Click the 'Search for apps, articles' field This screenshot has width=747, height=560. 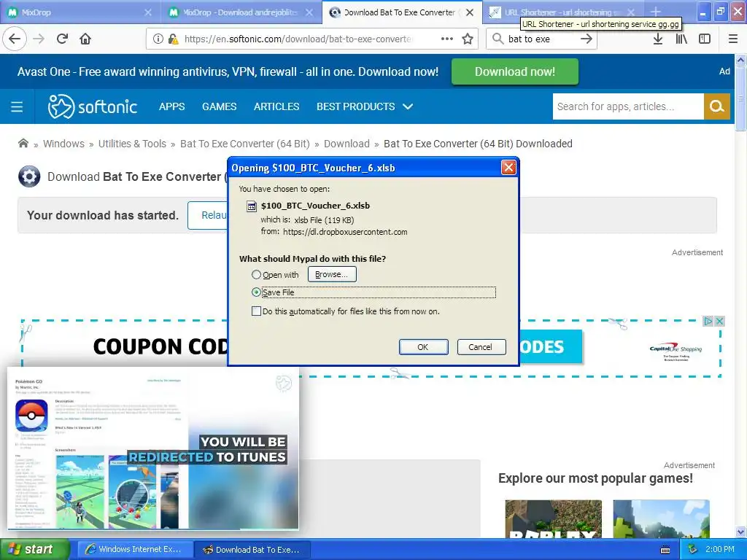point(628,106)
